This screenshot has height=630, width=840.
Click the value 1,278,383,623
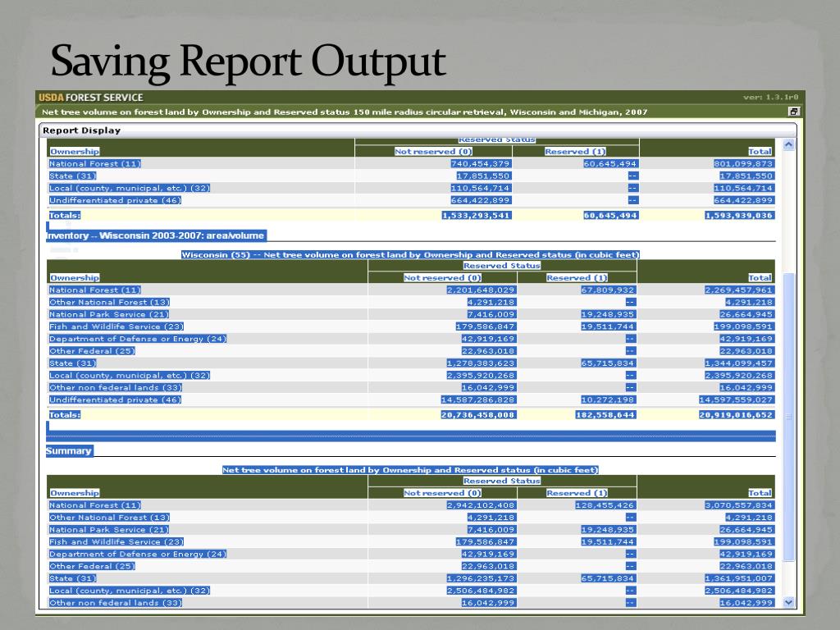tap(481, 363)
